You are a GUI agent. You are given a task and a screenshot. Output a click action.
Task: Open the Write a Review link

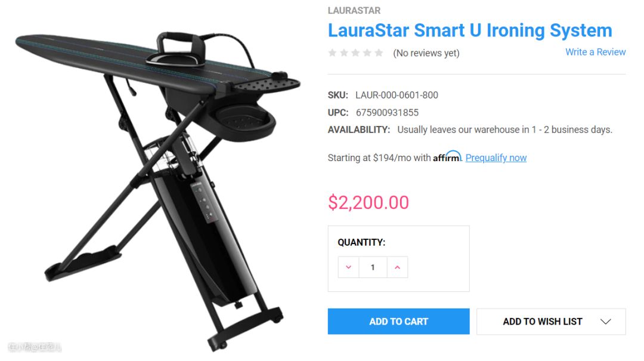(595, 53)
